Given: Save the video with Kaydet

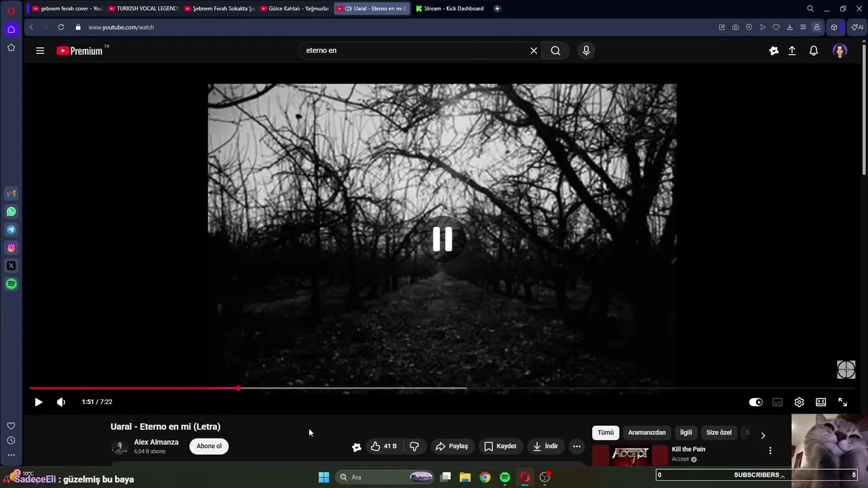Looking at the screenshot, I should (x=500, y=446).
